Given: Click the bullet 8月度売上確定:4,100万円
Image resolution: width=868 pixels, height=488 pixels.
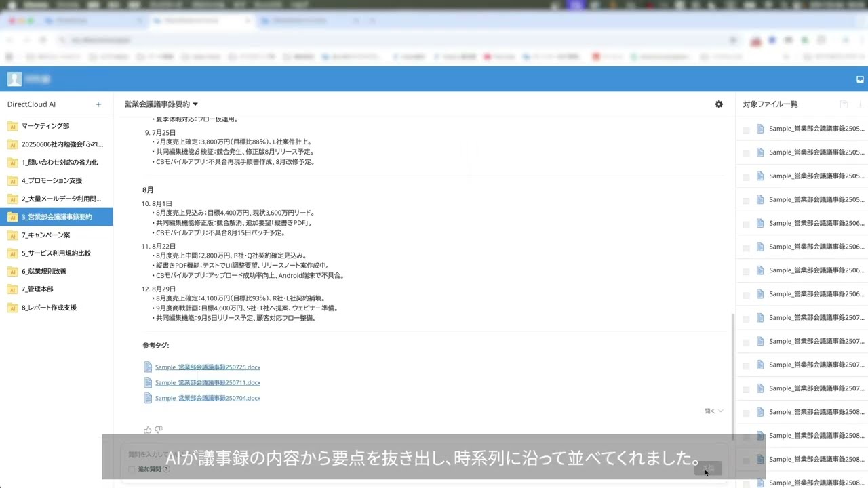Looking at the screenshot, I should pos(241,298).
